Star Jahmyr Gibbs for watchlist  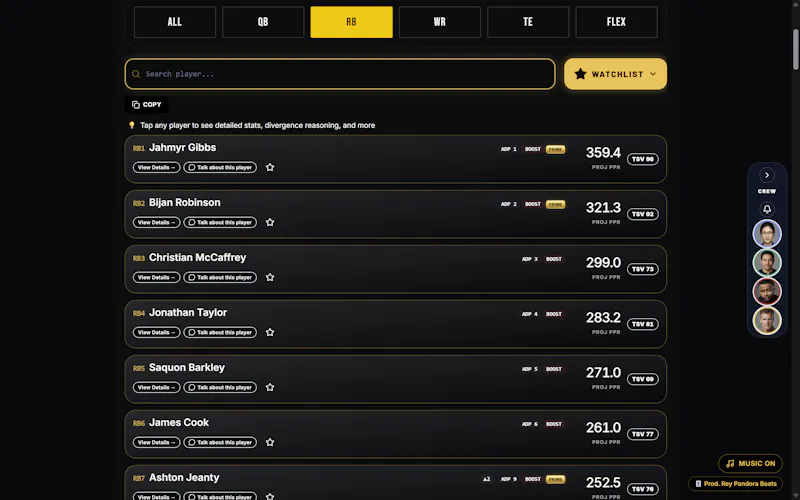point(270,167)
